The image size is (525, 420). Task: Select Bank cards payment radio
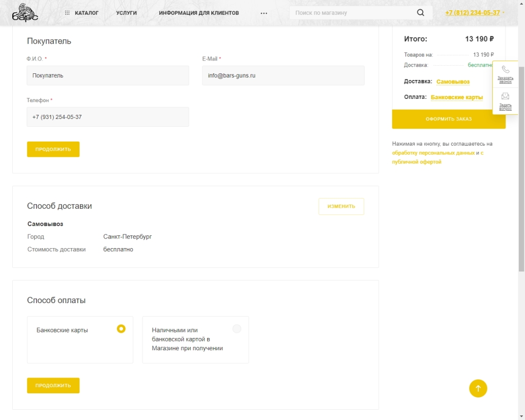(x=121, y=329)
